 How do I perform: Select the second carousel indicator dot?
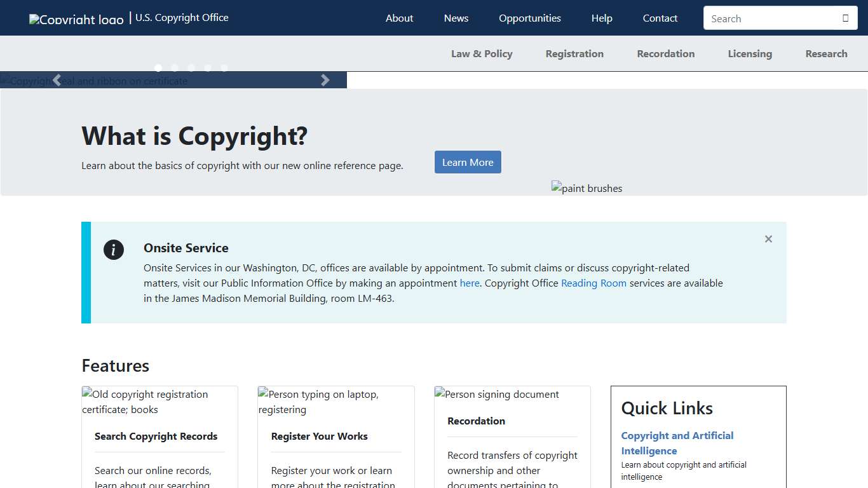[x=175, y=67]
